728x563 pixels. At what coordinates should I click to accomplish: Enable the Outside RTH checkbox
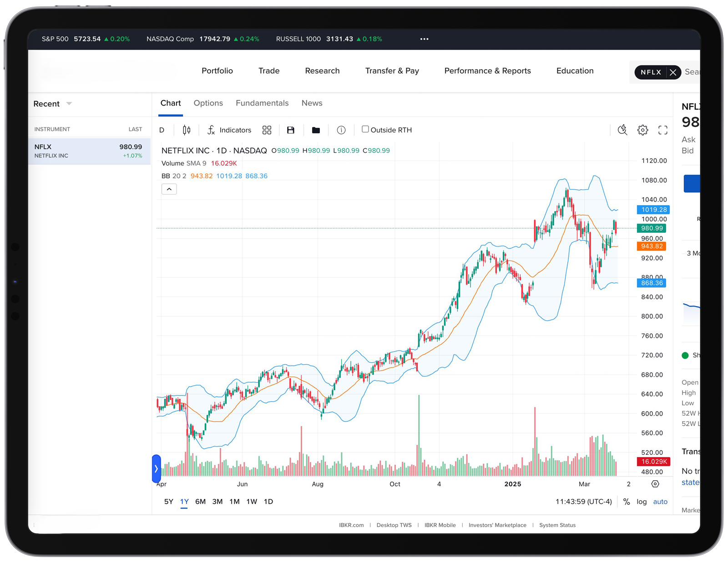tap(365, 129)
